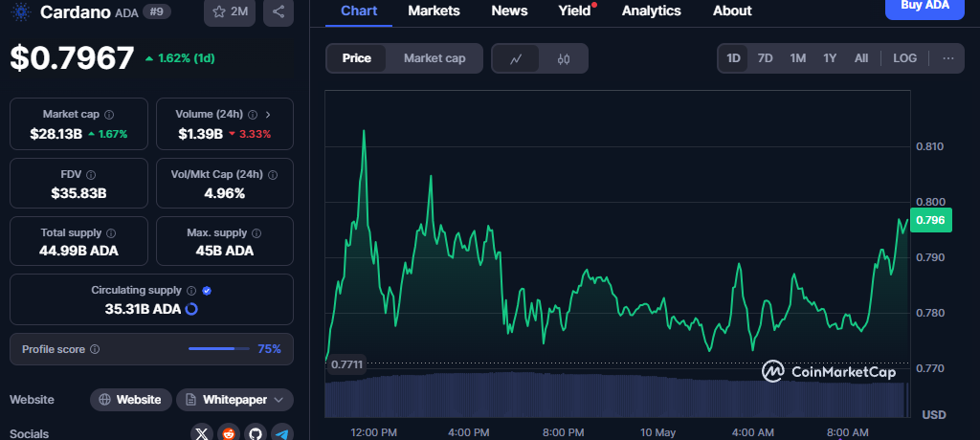This screenshot has height=440, width=980.
Task: Click the Cardano logo icon
Action: click(21, 11)
